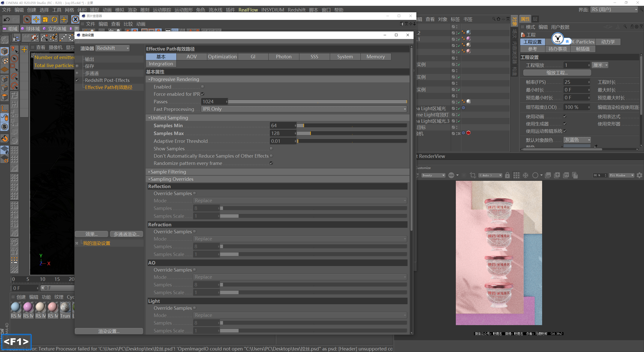Click the 多通道渲染... button
The width and height of the screenshot is (644, 352).
[127, 234]
